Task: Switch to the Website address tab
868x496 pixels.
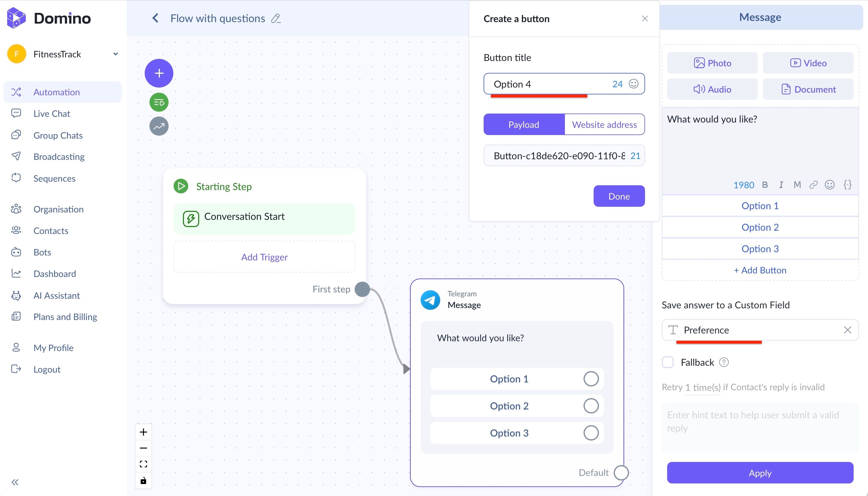Action: pos(604,124)
